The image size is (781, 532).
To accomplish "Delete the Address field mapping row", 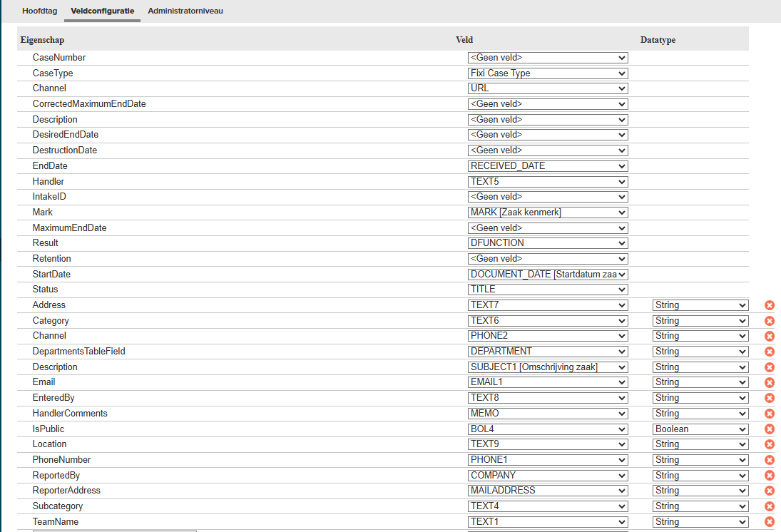I will tap(770, 305).
